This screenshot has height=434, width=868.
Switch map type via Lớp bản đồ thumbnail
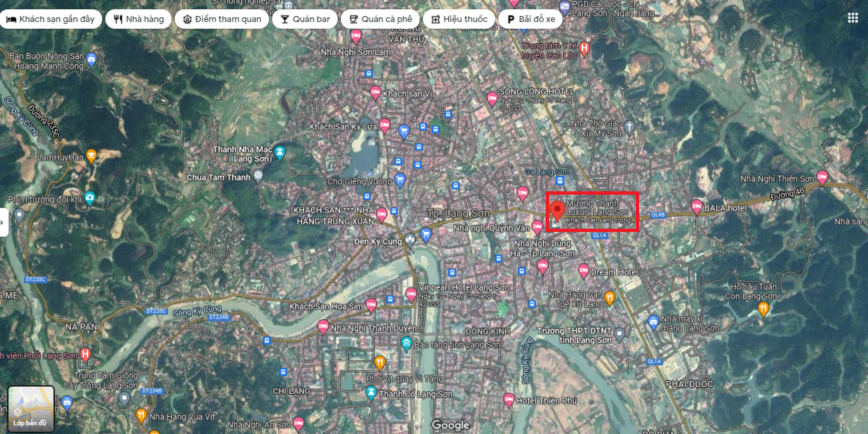click(x=31, y=409)
